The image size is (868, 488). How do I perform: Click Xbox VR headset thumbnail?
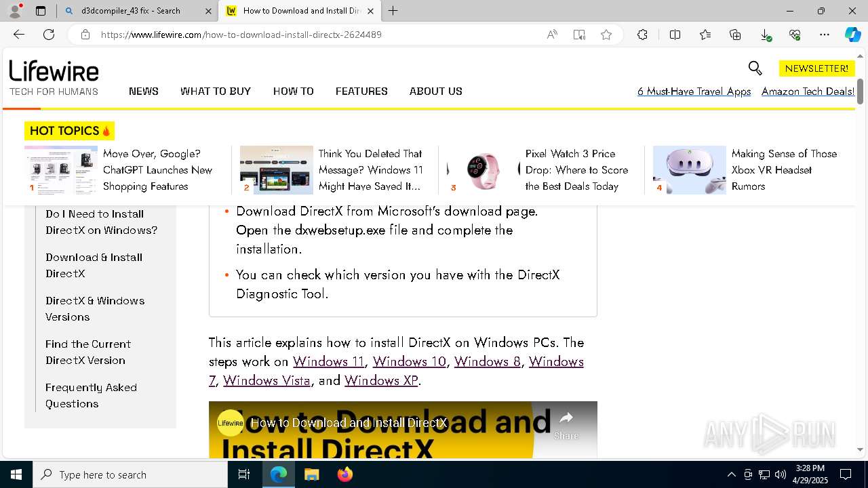(x=690, y=170)
